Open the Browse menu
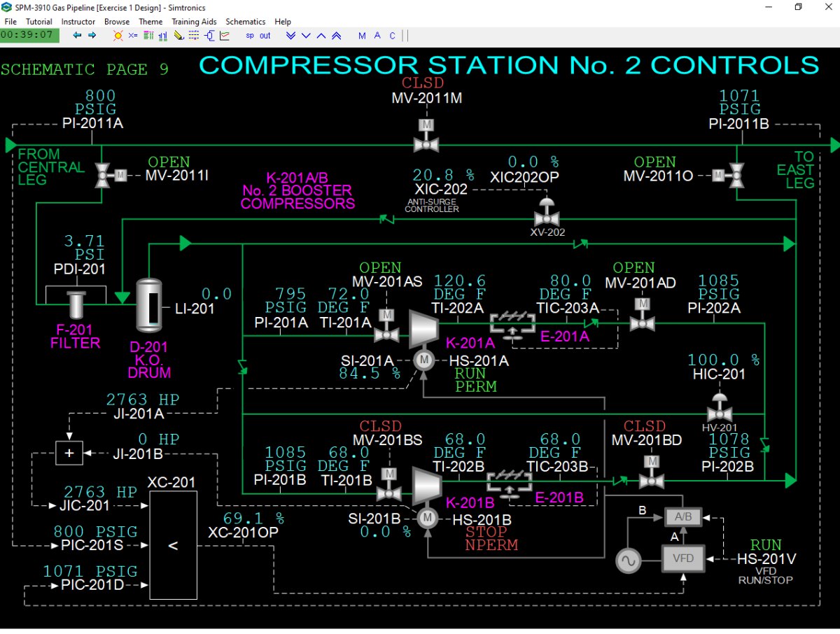Image resolution: width=840 pixels, height=634 pixels. click(x=117, y=22)
